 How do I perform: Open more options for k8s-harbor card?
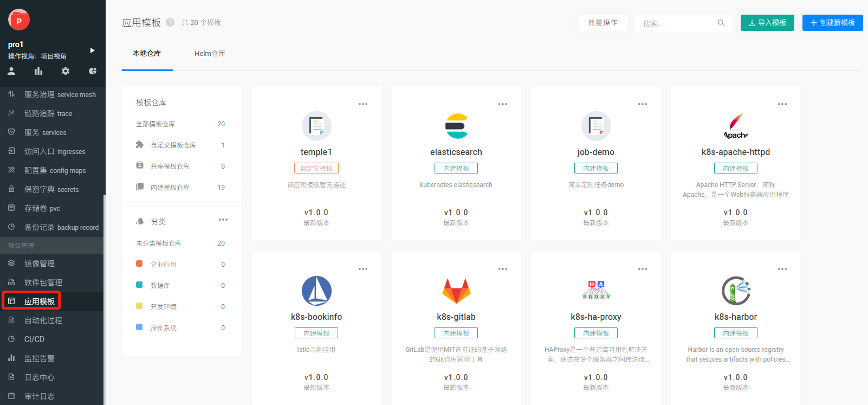point(782,269)
